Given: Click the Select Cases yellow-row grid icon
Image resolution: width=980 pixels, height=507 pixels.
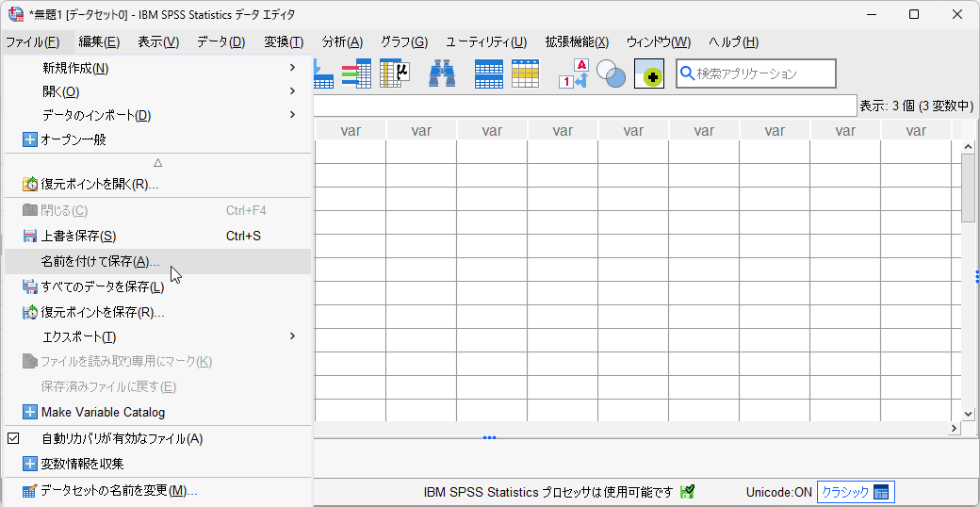Looking at the screenshot, I should pos(525,74).
